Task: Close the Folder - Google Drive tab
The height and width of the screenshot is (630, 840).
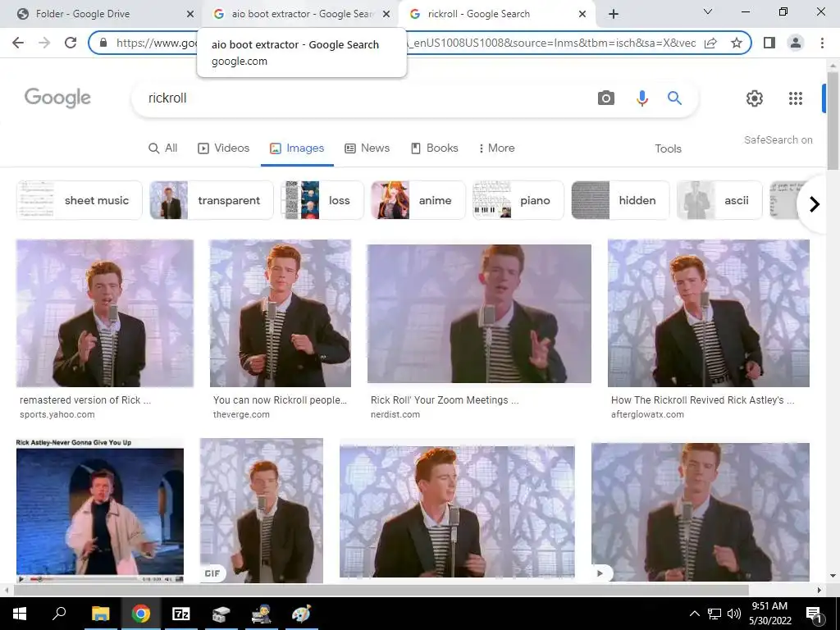Action: [x=189, y=14]
